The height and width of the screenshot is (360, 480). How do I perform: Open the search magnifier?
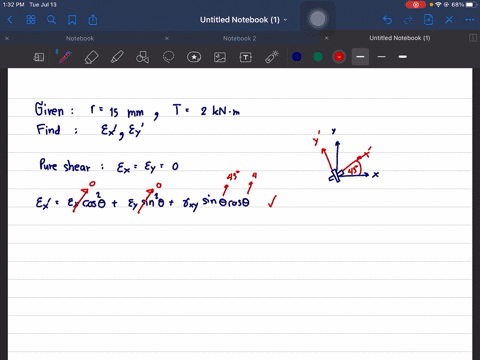51,20
